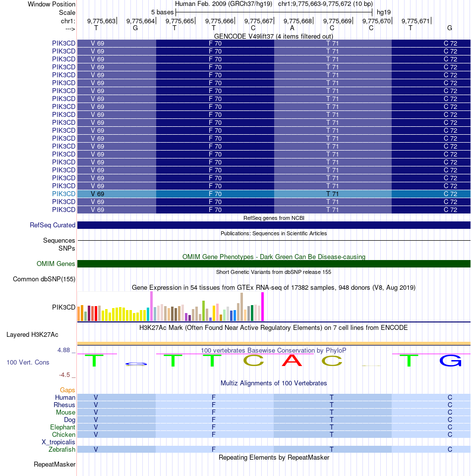Open the GTEx Gene Expression track title
Image resolution: width=471 pixels, height=476 pixels.
[274, 287]
